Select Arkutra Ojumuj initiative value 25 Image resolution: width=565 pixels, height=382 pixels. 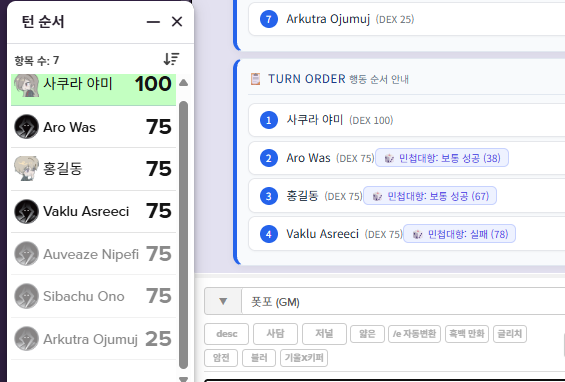coord(158,339)
